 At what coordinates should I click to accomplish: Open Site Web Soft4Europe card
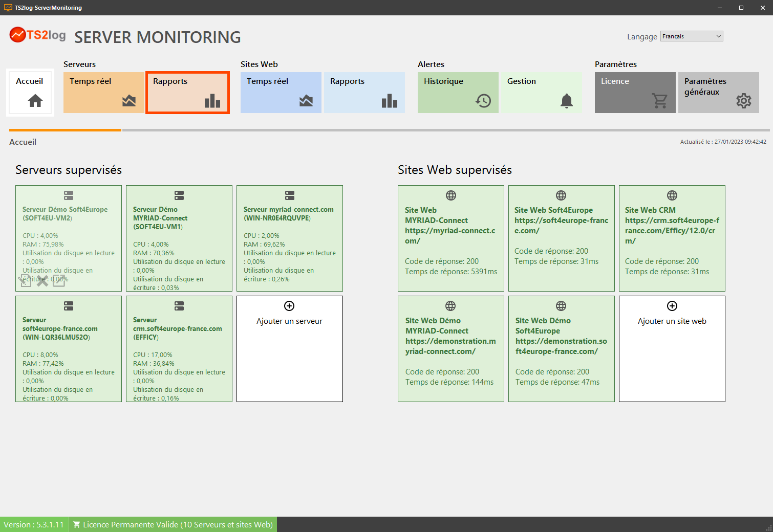562,238
